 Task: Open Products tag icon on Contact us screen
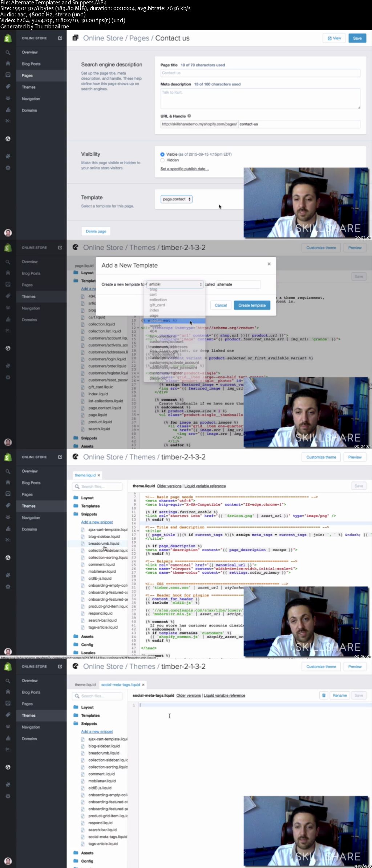[x=8, y=87]
